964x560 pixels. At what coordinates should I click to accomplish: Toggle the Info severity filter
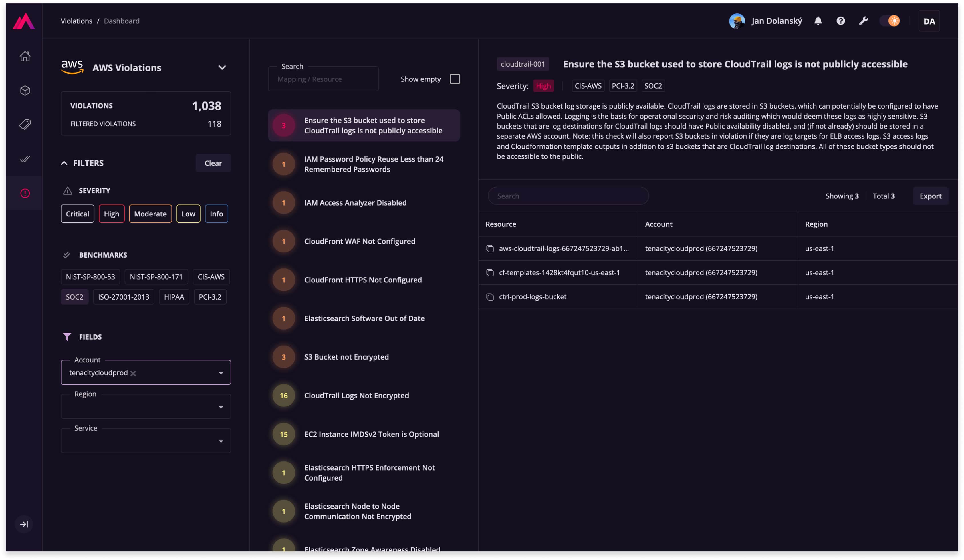216,214
